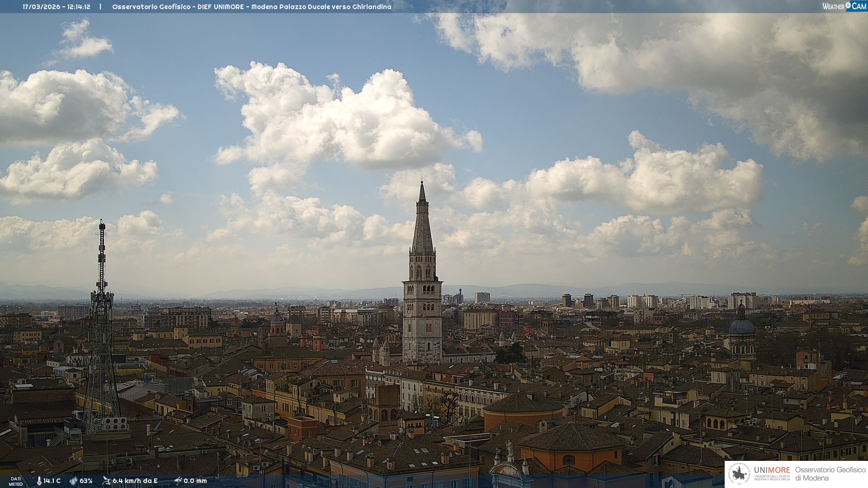Select the 63% humidity value
This screenshot has width=868, height=488.
tap(86, 481)
